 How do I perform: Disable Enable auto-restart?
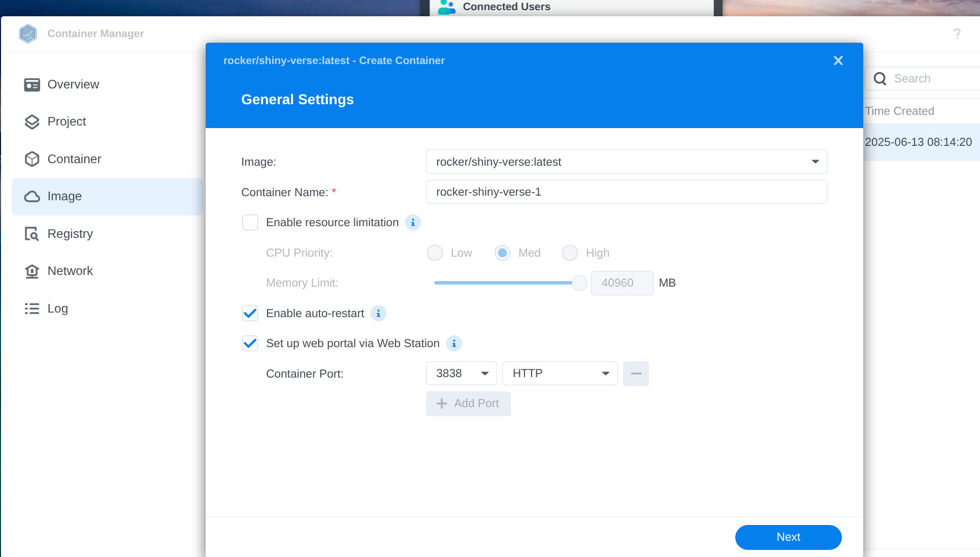click(250, 313)
